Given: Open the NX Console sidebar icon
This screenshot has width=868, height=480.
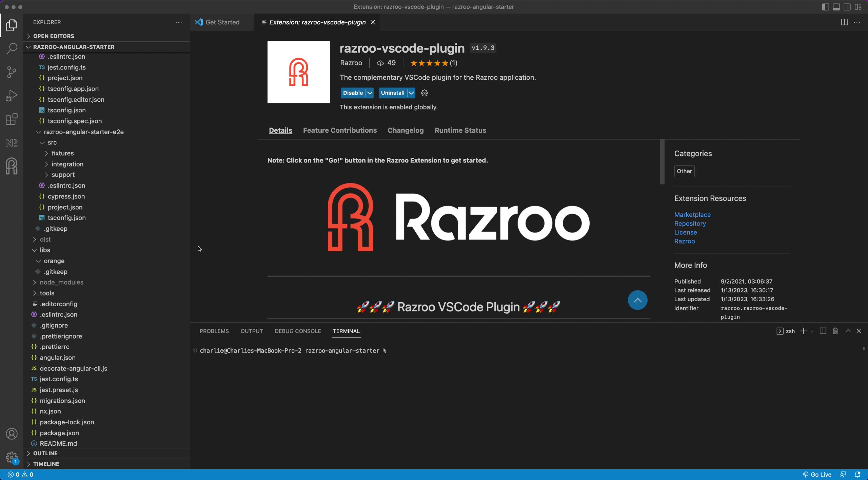Looking at the screenshot, I should (x=12, y=142).
